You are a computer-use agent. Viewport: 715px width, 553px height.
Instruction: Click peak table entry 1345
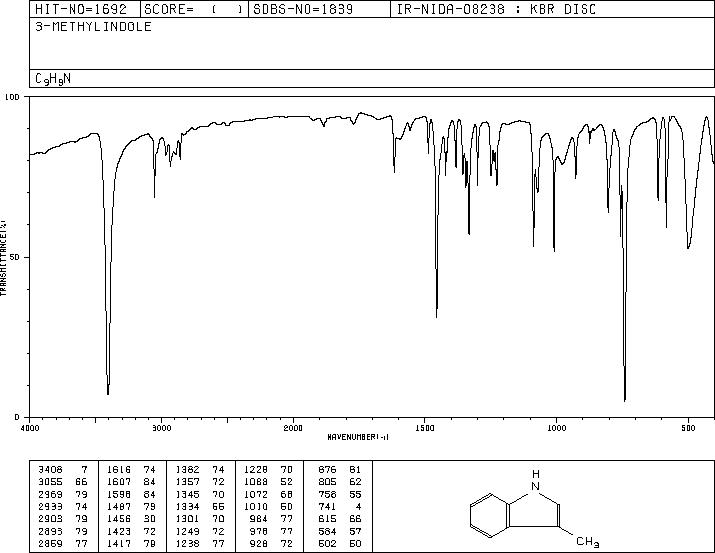187,495
